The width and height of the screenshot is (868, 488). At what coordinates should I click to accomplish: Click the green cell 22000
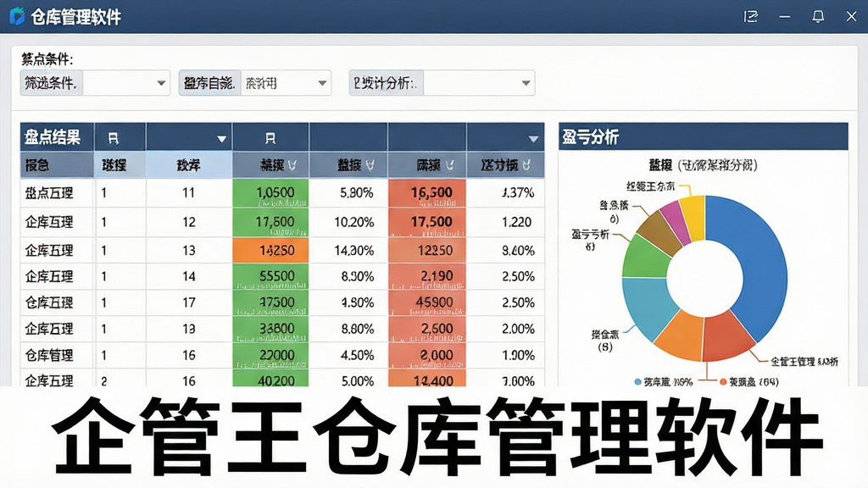pyautogui.click(x=270, y=355)
